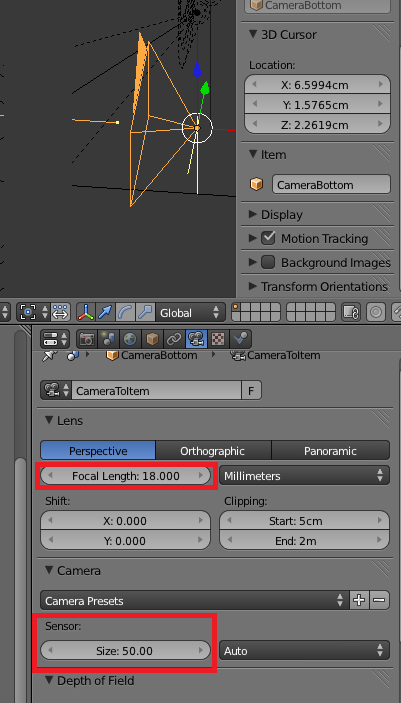Image resolution: width=401 pixels, height=703 pixels.
Task: Switch to the Scene properties tab
Action: (108, 339)
